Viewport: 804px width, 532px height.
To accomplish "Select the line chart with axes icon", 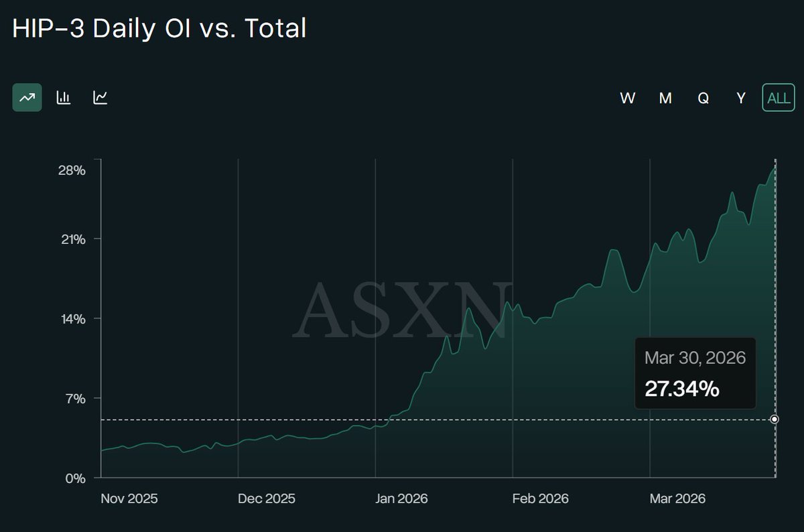I will click(100, 98).
